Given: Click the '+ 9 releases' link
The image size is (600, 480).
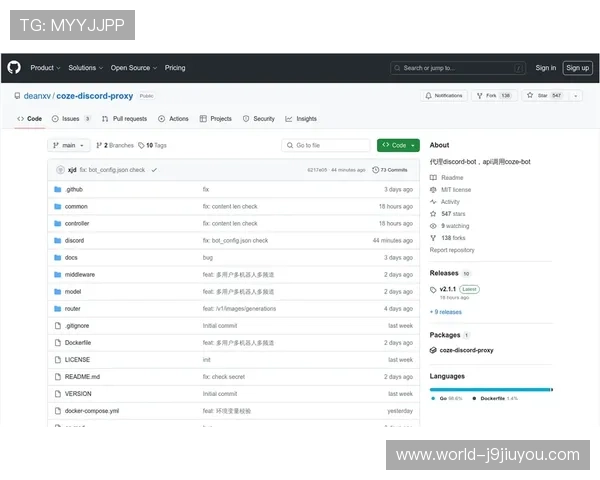Looking at the screenshot, I should pyautogui.click(x=447, y=311).
